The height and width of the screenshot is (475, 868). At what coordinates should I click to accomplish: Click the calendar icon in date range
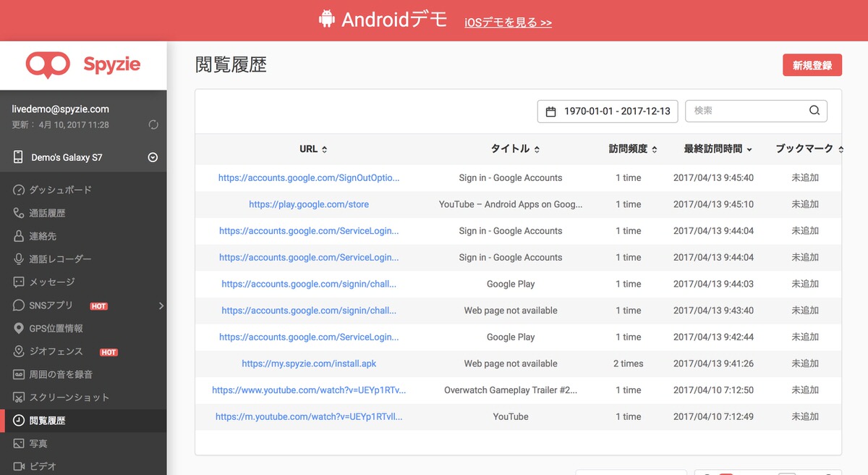point(551,112)
